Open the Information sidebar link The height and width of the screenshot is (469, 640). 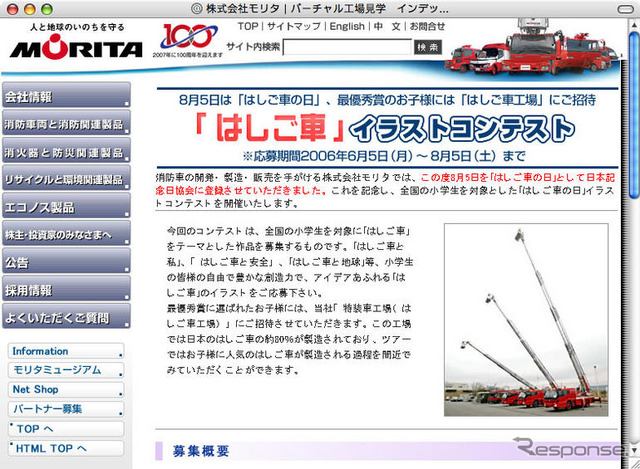66,351
